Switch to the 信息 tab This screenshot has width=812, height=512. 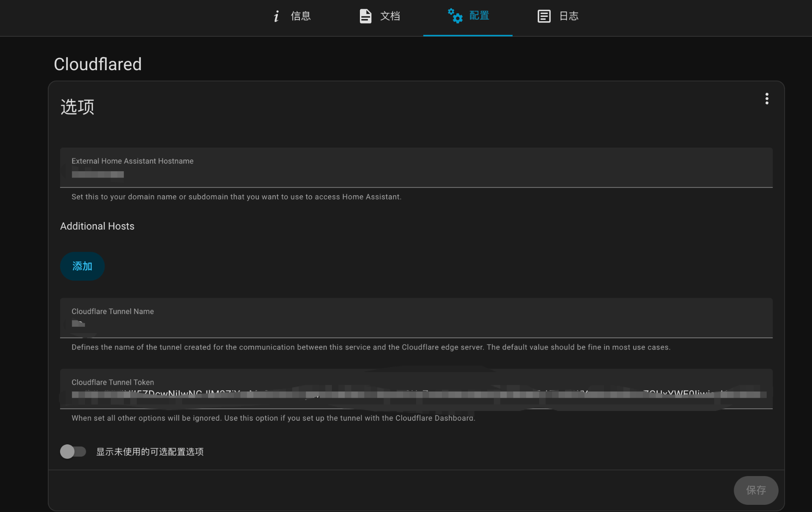[301, 16]
